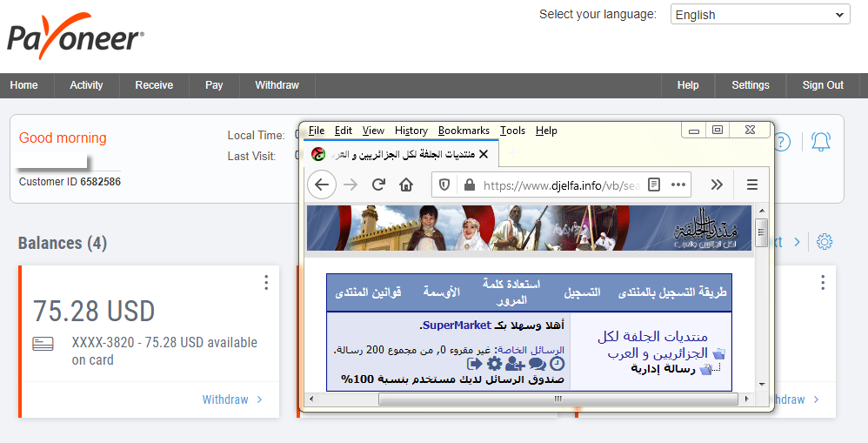Click the 75.28 USD balance amount

[x=94, y=311]
